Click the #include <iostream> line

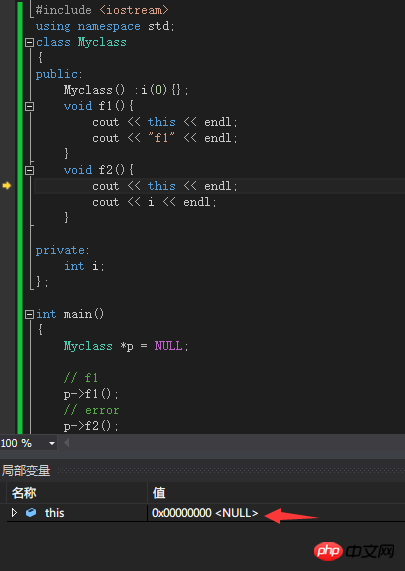[x=102, y=10]
